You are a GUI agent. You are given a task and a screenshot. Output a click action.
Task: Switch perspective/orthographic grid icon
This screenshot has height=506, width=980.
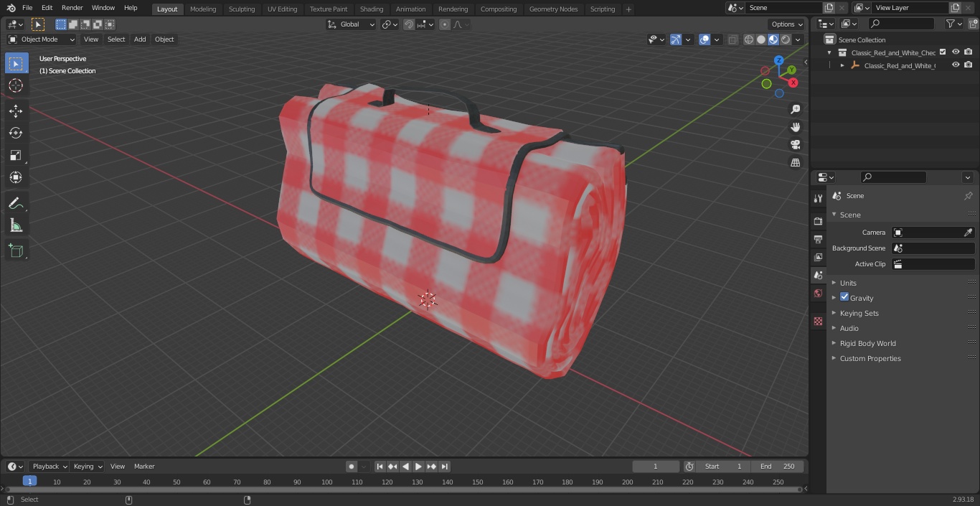pyautogui.click(x=795, y=163)
